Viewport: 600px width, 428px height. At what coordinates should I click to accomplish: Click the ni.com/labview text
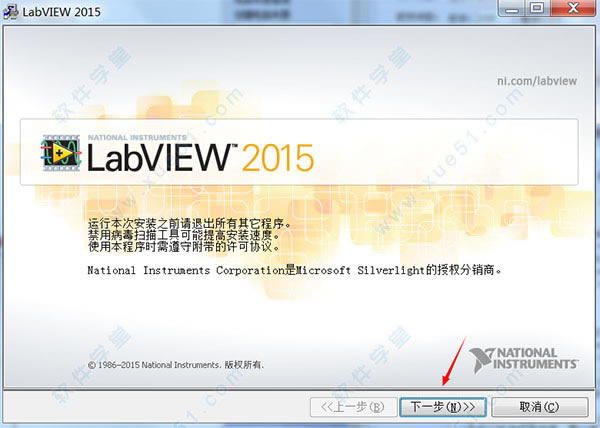pyautogui.click(x=537, y=81)
